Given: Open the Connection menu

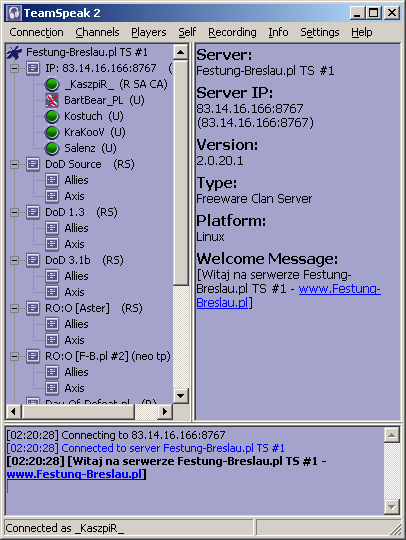Looking at the screenshot, I should 37,32.
